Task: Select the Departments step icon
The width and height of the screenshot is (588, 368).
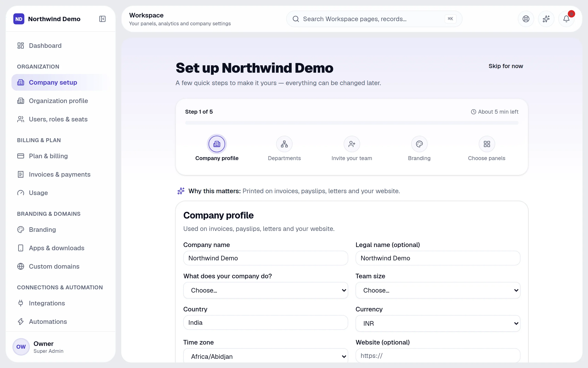Action: click(284, 144)
